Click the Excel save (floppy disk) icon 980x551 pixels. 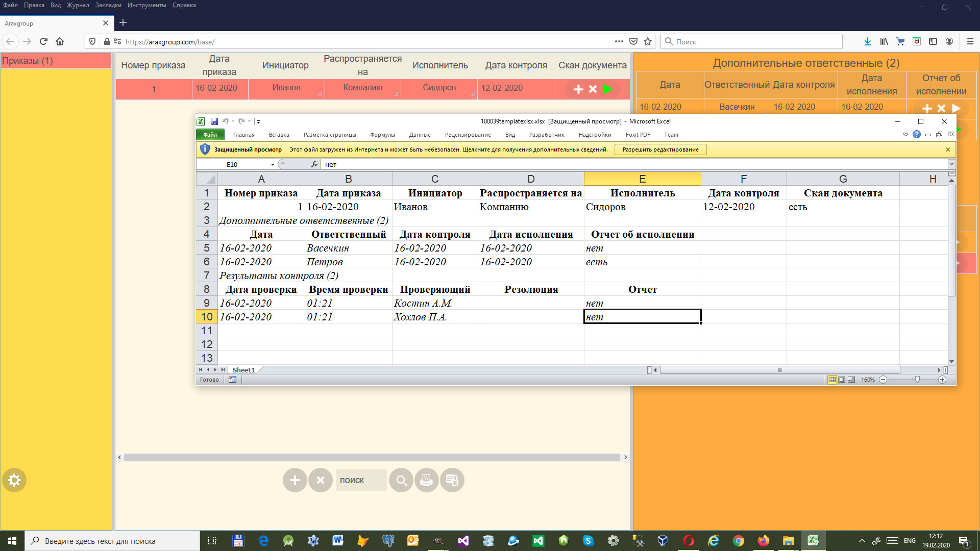click(x=214, y=121)
